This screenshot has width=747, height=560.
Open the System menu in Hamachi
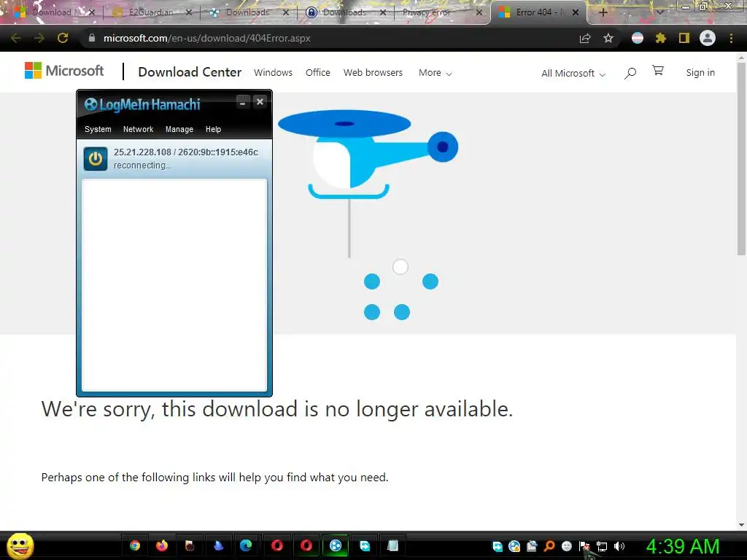pyautogui.click(x=98, y=129)
